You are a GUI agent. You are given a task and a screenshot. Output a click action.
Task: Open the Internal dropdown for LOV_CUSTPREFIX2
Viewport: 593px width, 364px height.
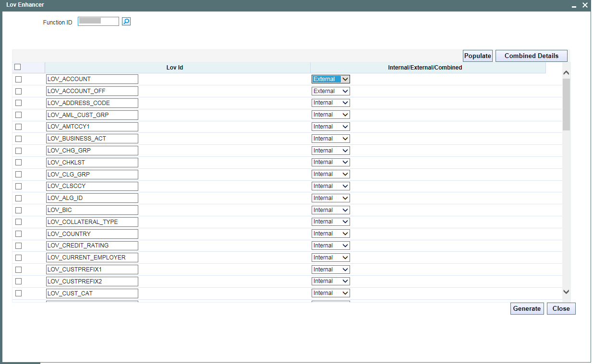point(331,281)
